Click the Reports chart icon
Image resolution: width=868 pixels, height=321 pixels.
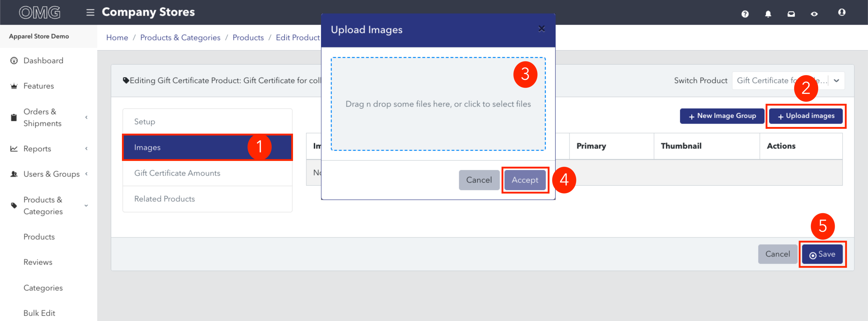[14, 149]
